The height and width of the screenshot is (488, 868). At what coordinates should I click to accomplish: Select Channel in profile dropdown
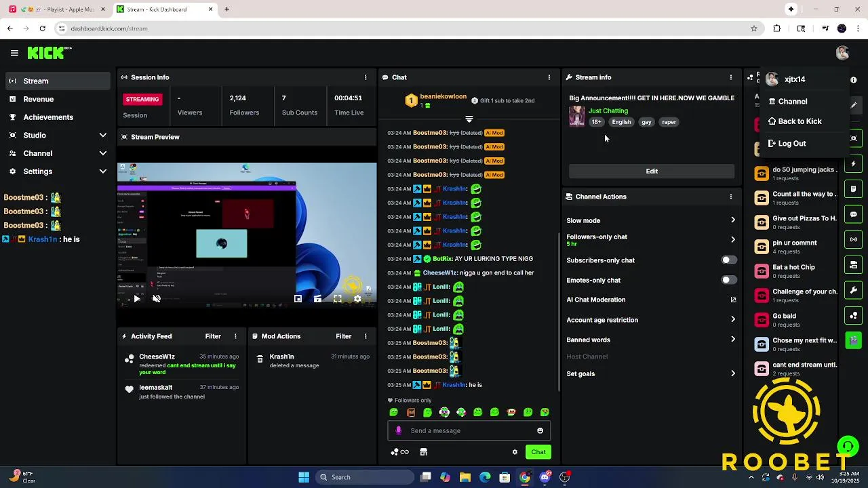pyautogui.click(x=804, y=102)
